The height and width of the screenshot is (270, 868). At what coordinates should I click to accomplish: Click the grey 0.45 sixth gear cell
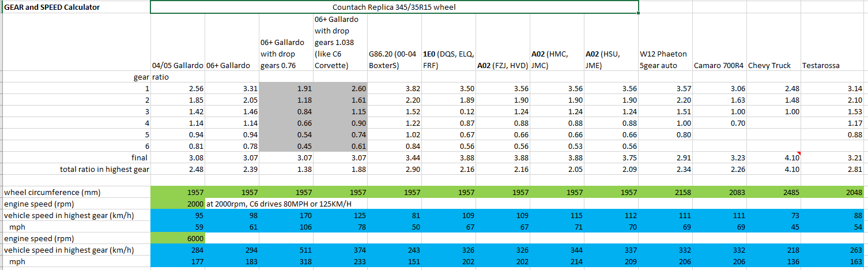286,146
